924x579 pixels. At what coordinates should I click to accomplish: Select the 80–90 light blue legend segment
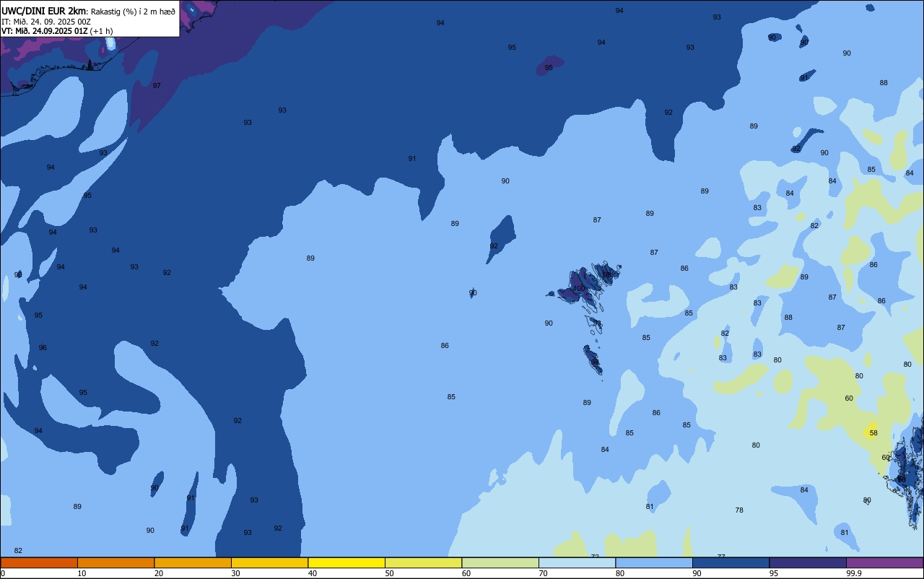click(654, 562)
